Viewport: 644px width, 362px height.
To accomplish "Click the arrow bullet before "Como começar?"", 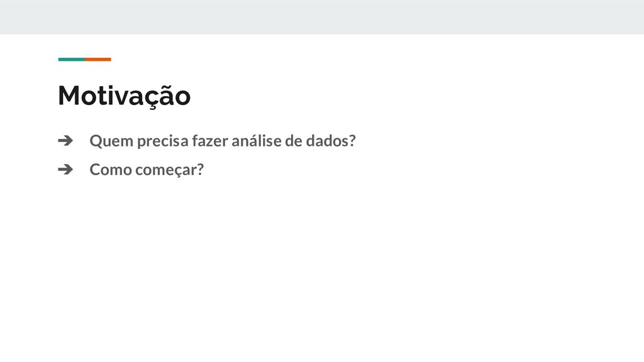I will pos(65,170).
